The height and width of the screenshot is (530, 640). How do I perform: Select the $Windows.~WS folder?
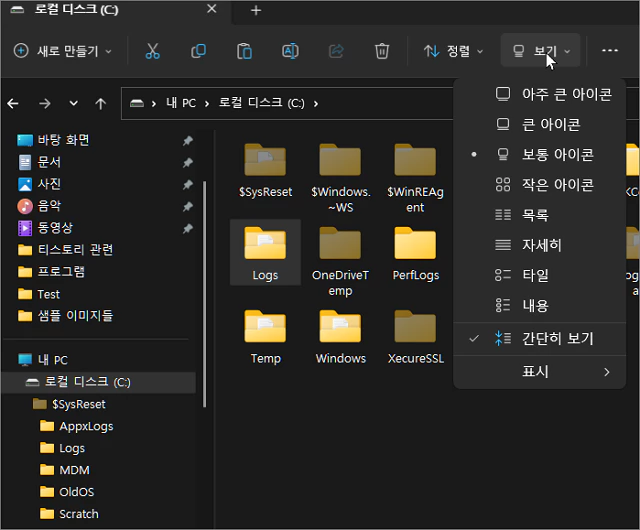click(x=340, y=178)
